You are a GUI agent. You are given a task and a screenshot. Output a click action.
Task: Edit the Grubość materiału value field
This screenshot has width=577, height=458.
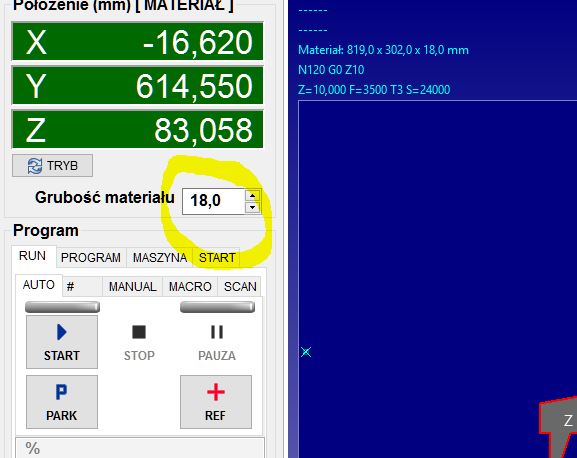[x=214, y=201]
